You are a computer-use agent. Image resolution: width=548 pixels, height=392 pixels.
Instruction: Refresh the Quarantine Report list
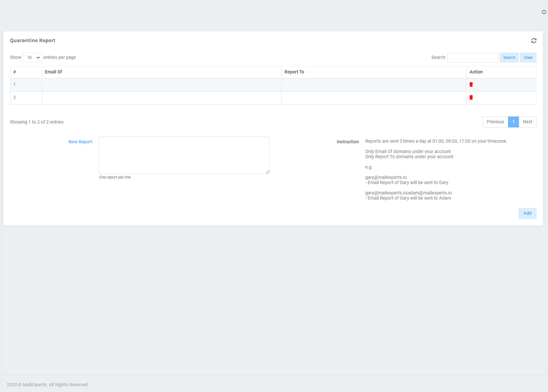[534, 40]
